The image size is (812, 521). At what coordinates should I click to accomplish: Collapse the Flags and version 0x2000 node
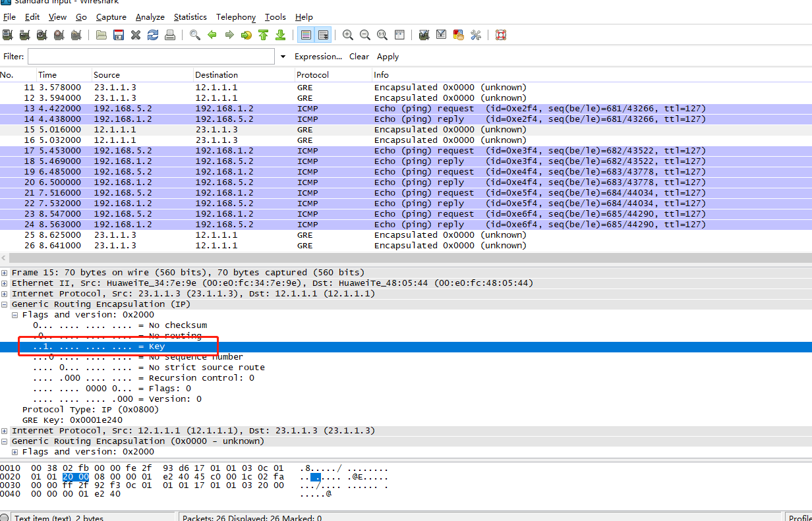(x=16, y=315)
